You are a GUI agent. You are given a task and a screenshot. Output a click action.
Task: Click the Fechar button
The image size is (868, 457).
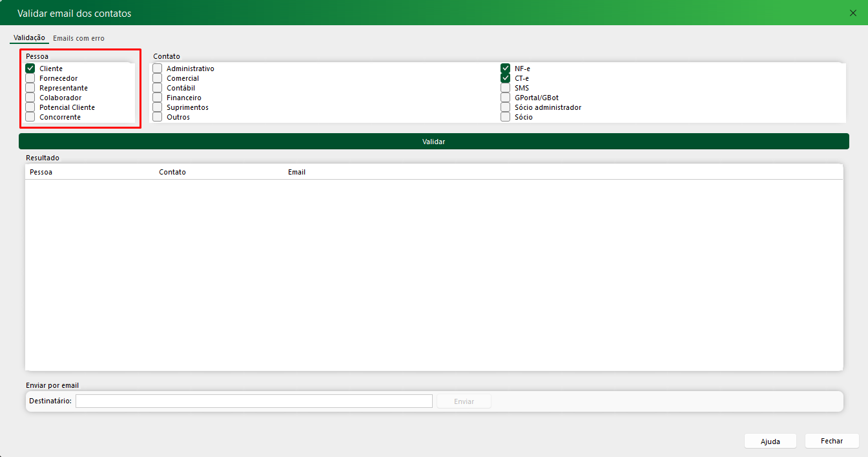[x=832, y=441]
